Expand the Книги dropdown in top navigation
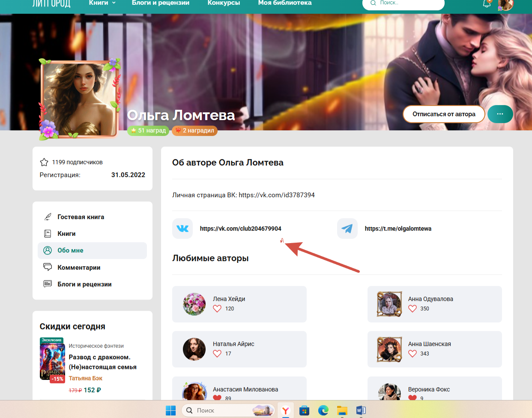Viewport: 532px width, 418px height. click(x=102, y=3)
